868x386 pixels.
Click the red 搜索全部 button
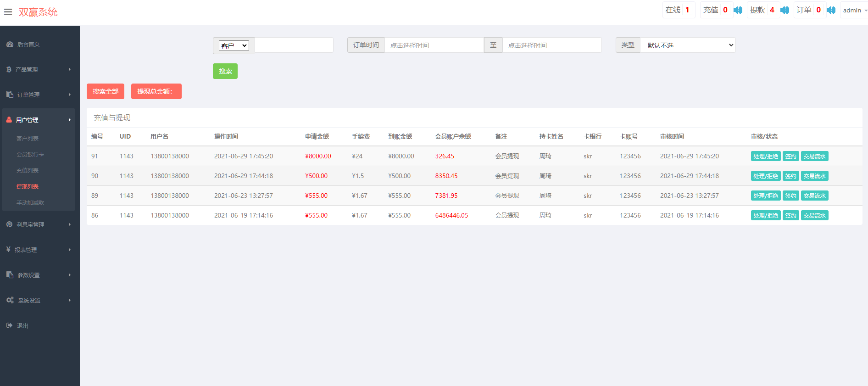(x=106, y=91)
